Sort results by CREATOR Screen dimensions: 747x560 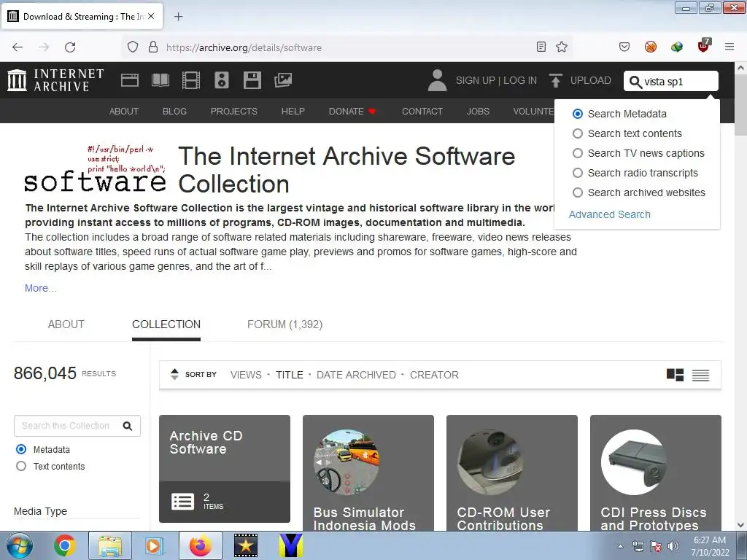434,375
